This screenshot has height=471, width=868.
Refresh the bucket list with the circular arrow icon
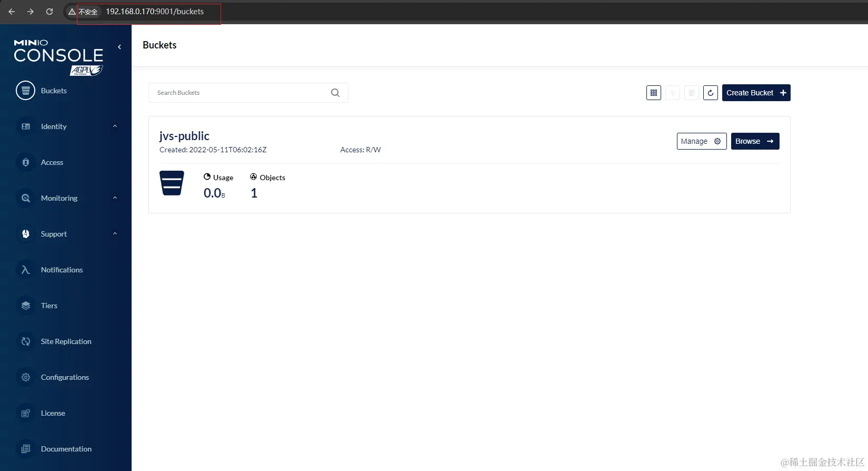tap(711, 93)
